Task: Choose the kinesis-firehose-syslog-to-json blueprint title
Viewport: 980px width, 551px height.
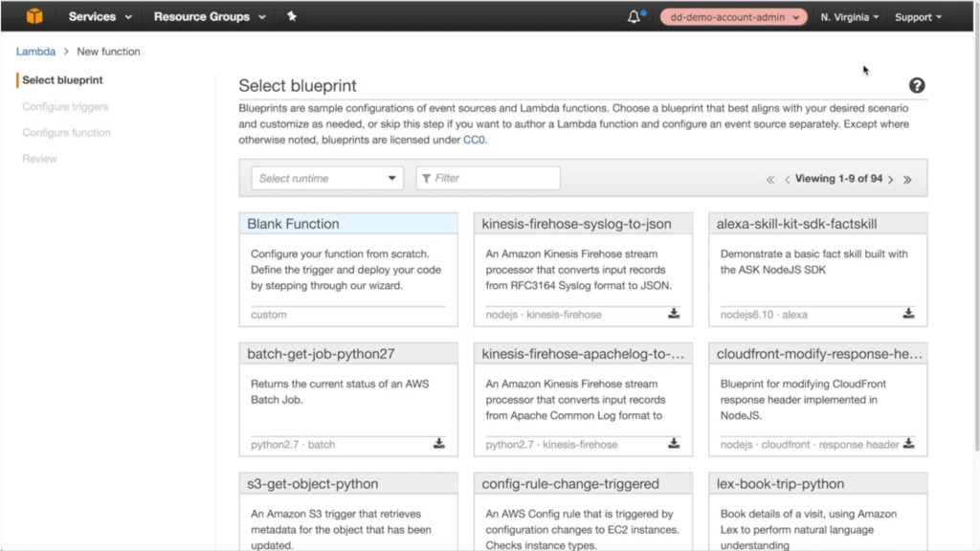Action: click(576, 224)
